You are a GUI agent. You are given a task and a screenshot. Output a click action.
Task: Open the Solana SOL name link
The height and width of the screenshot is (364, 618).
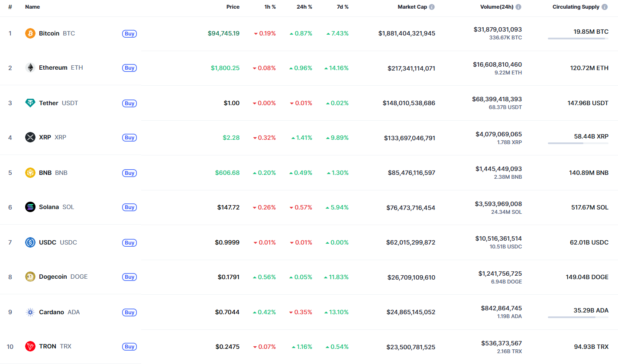pyautogui.click(x=56, y=207)
